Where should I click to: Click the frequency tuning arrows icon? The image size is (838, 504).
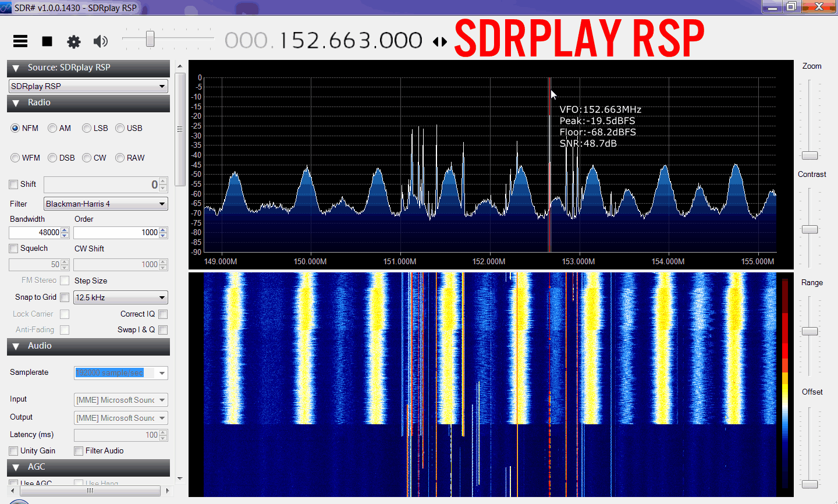point(440,41)
